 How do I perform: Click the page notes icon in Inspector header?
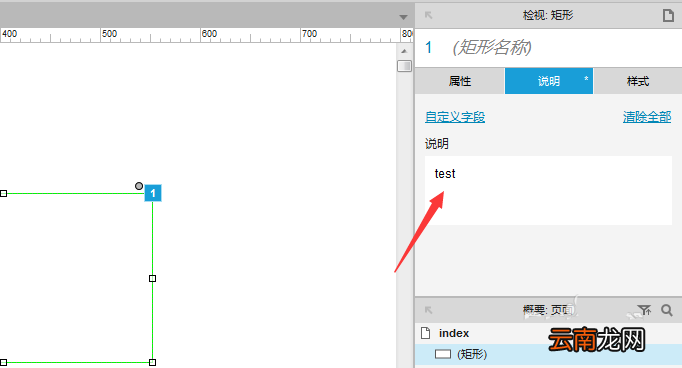tap(668, 16)
